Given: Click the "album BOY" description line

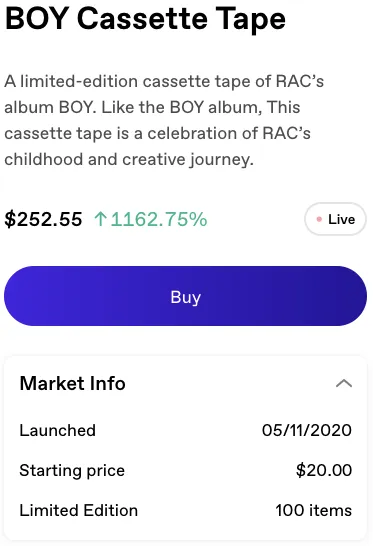Looking at the screenshot, I should tap(152, 107).
